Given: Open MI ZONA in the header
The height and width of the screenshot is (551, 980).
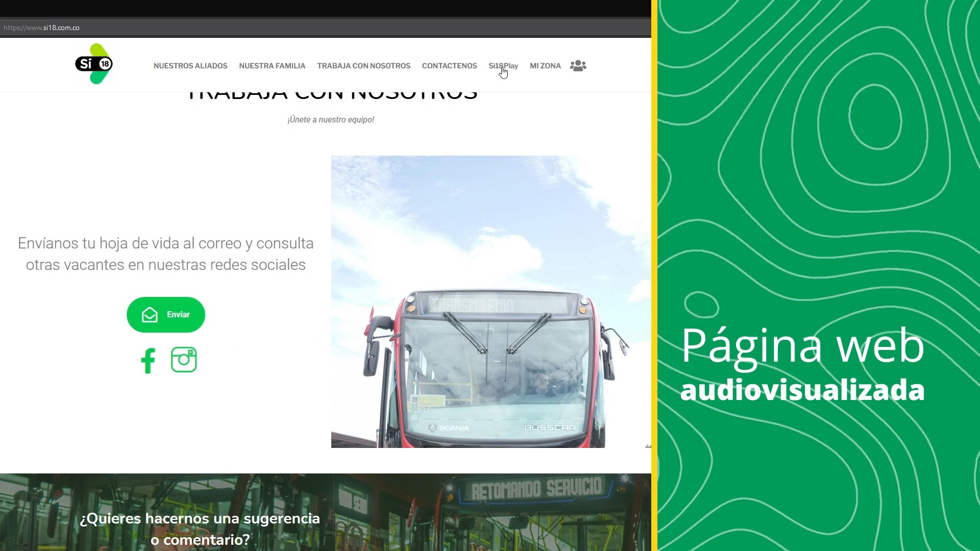Looking at the screenshot, I should coord(545,66).
